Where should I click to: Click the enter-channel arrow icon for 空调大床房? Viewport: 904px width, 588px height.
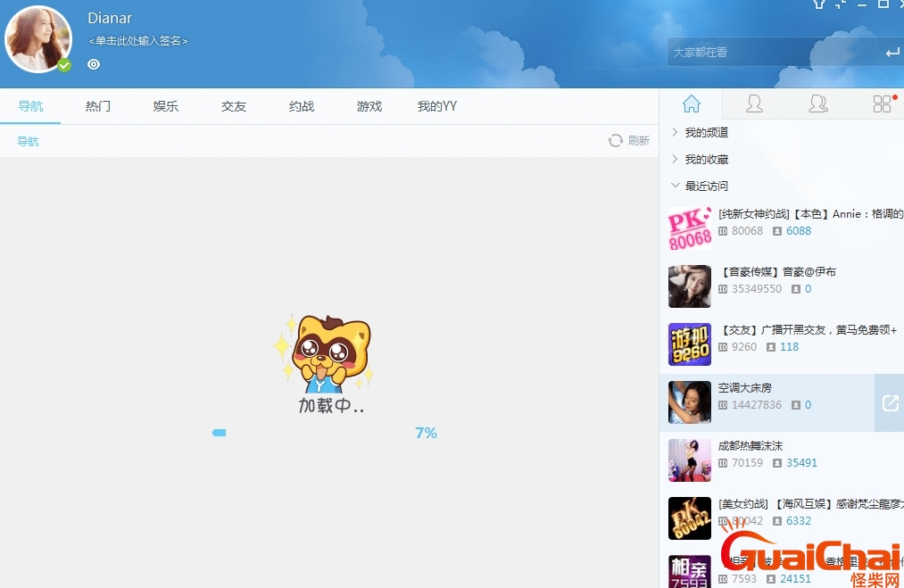pos(890,403)
